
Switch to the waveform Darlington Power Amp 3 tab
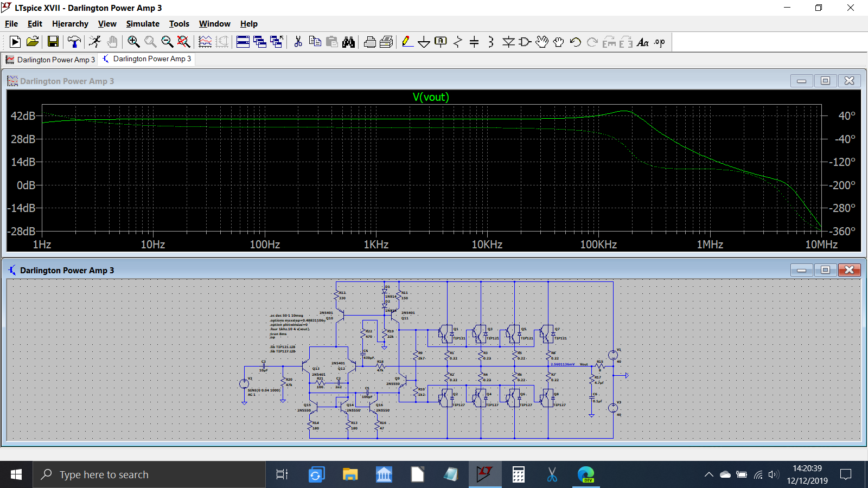(x=50, y=60)
